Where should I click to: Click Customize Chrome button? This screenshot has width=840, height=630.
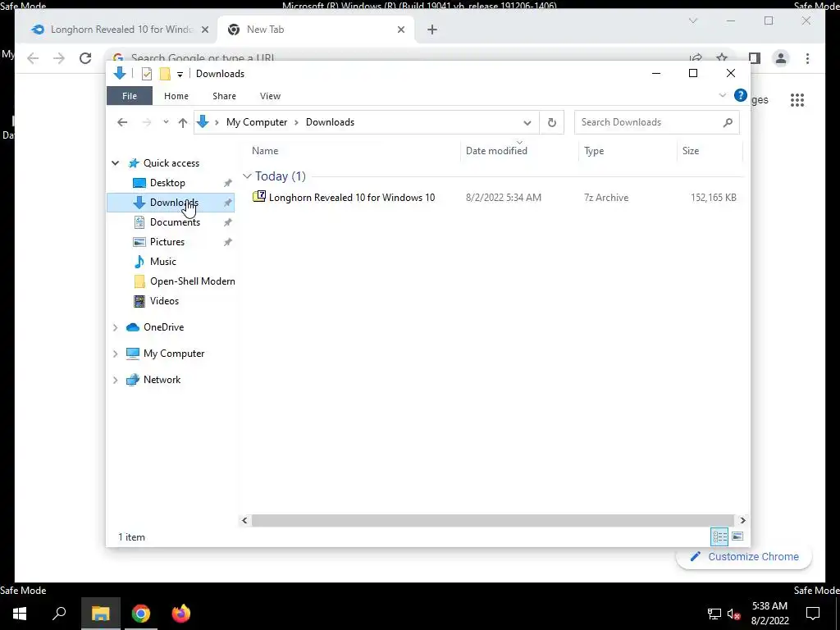(x=745, y=557)
